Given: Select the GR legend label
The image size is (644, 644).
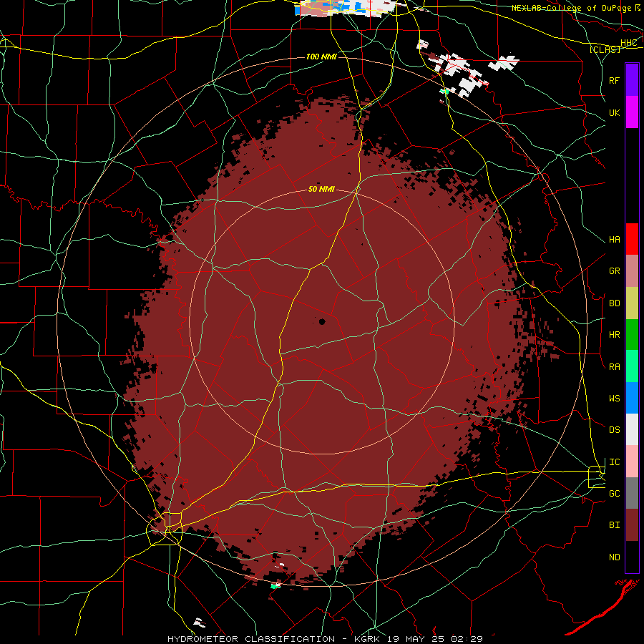Looking at the screenshot, I should (x=614, y=271).
